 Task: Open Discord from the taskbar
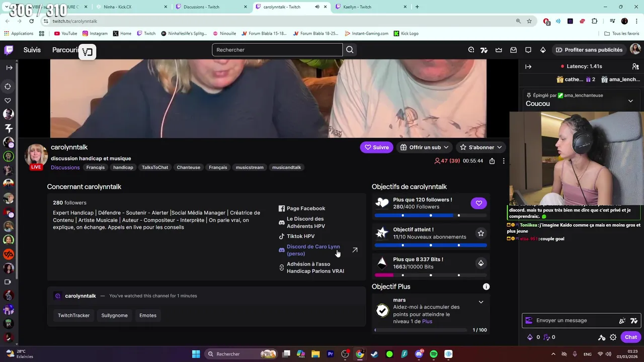click(419, 354)
